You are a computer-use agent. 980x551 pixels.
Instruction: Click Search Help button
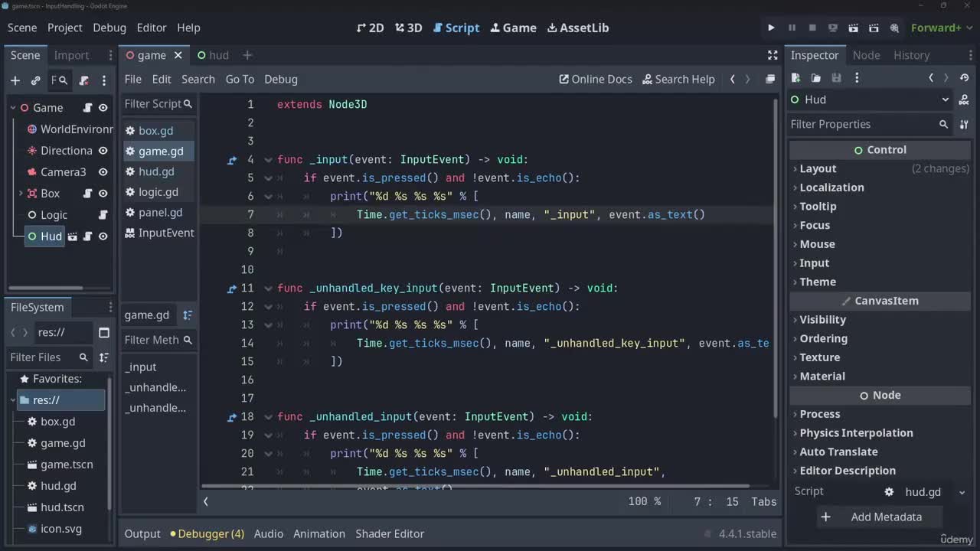coord(678,79)
